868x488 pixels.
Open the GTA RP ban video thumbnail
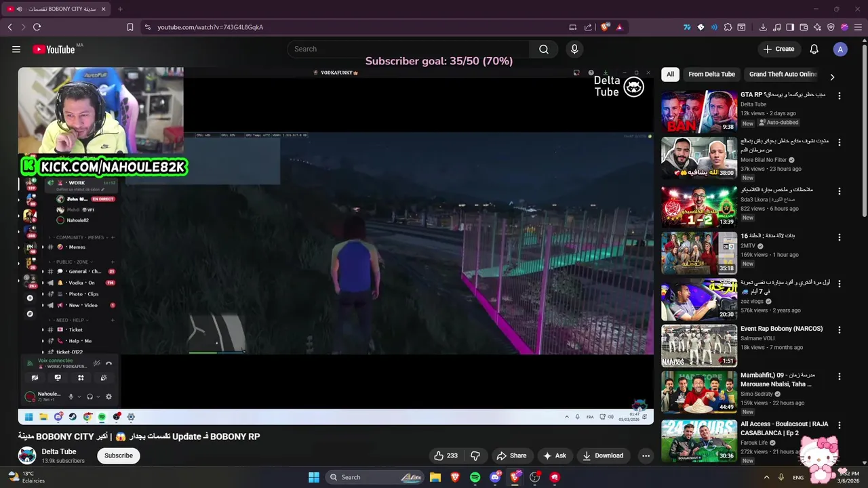click(699, 111)
